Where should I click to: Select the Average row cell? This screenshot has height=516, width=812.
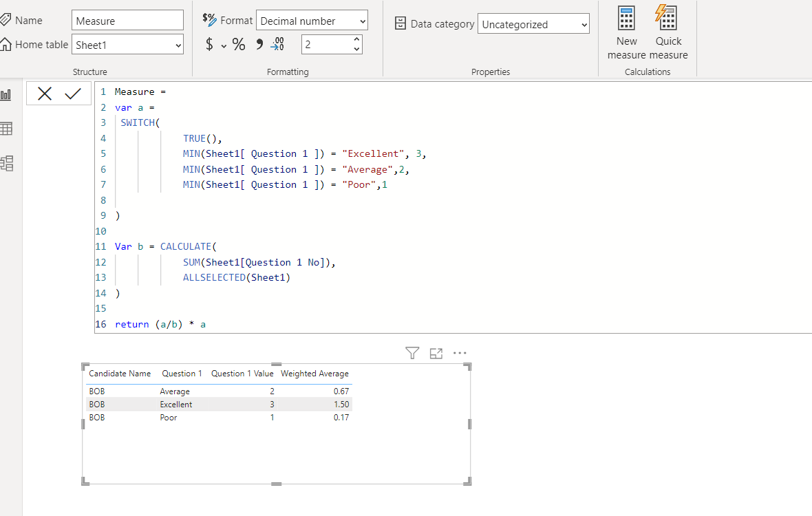point(175,391)
